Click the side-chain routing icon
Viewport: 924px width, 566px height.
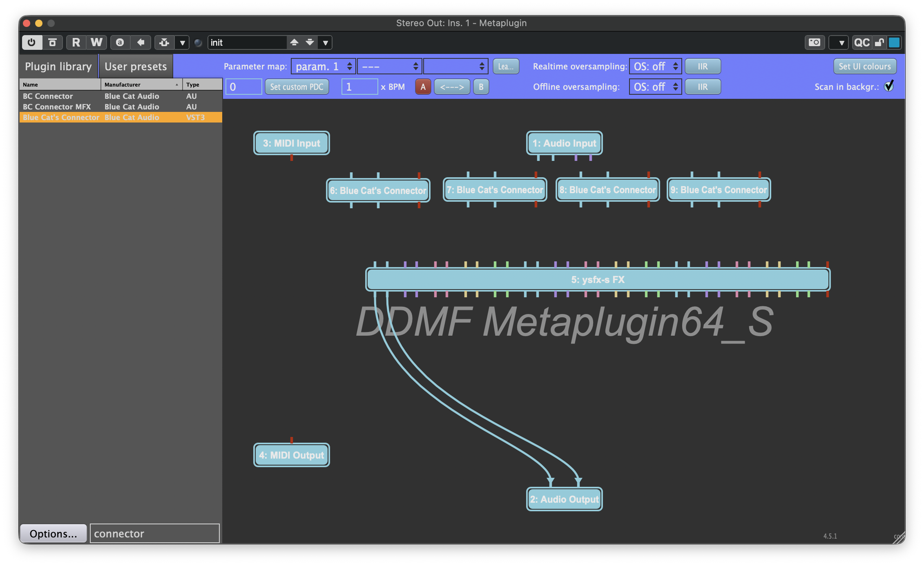[165, 42]
